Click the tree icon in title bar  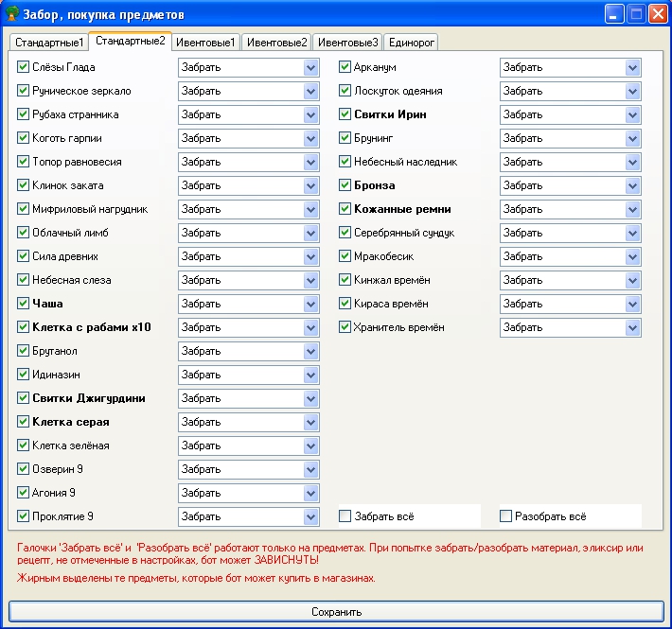(x=12, y=14)
